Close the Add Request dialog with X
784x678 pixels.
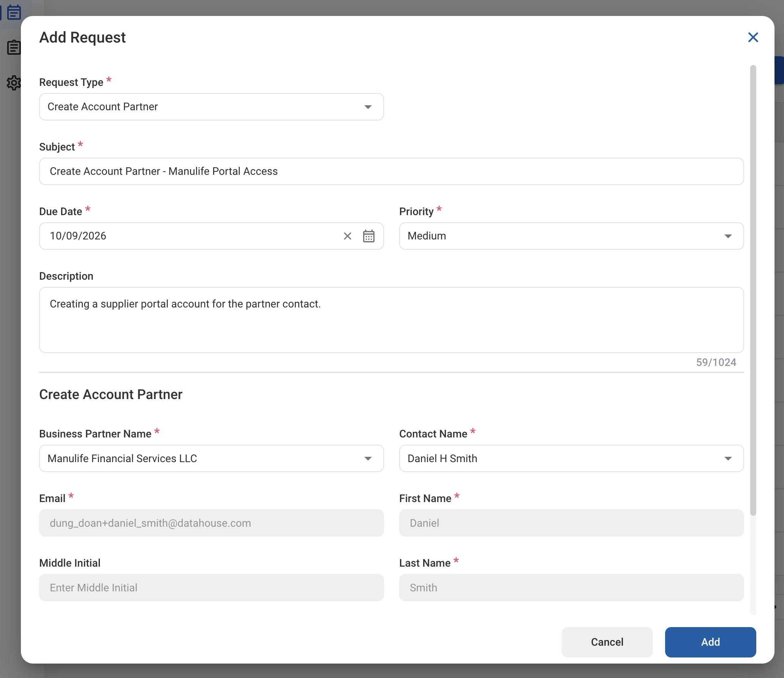click(x=753, y=37)
